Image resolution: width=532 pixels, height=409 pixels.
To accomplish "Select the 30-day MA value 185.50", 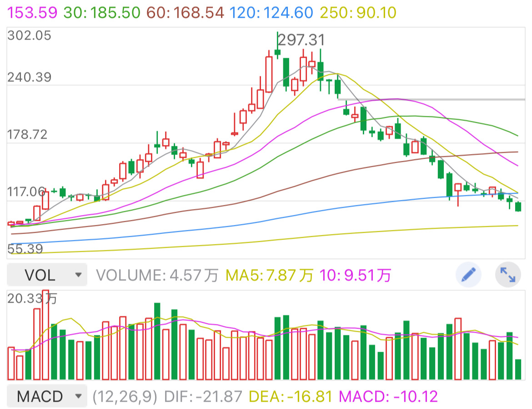I will point(102,13).
